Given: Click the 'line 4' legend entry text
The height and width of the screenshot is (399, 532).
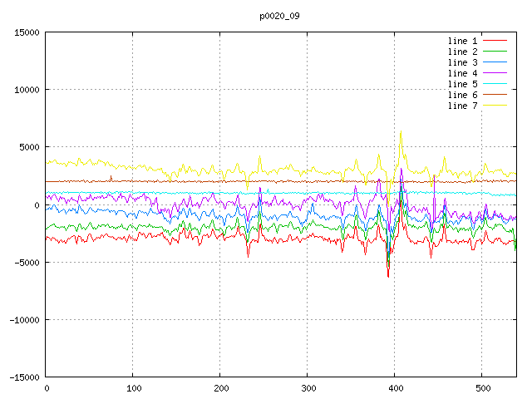Looking at the screenshot, I should click(x=462, y=73).
